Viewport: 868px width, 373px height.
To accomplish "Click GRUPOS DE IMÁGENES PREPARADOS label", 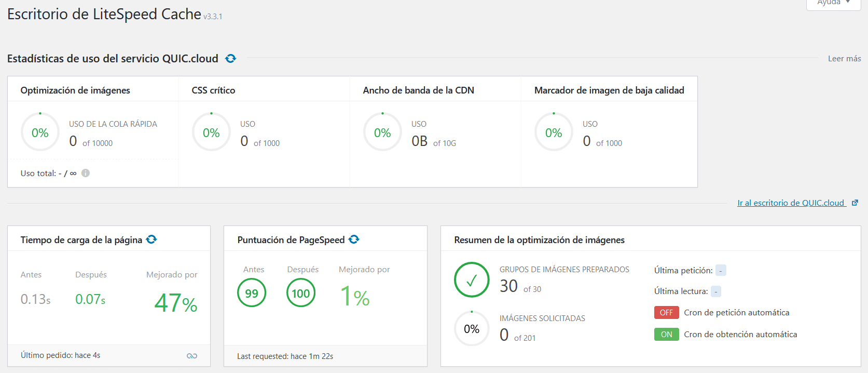I will (564, 270).
